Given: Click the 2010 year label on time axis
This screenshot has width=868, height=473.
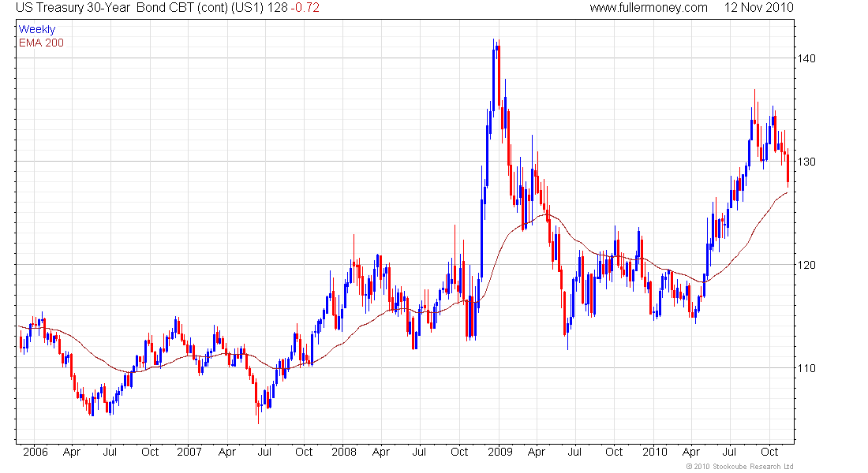Looking at the screenshot, I should [655, 452].
